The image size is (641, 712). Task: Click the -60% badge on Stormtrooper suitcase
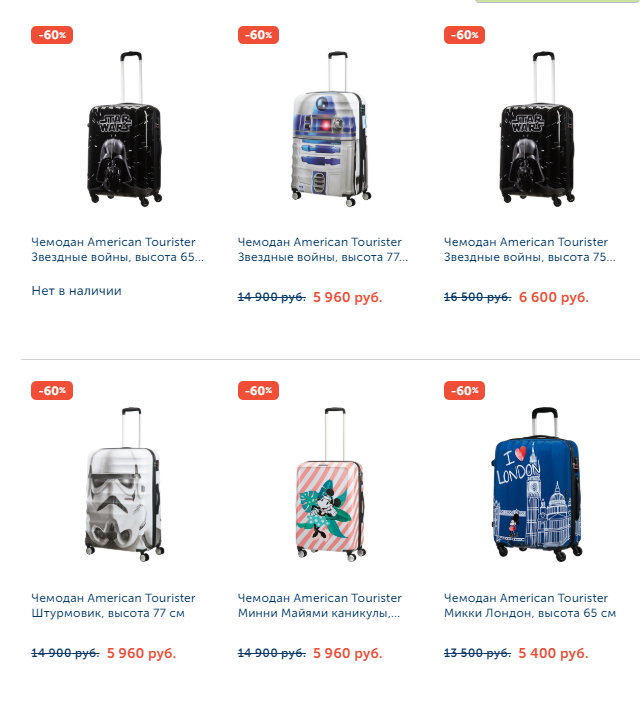pos(52,391)
